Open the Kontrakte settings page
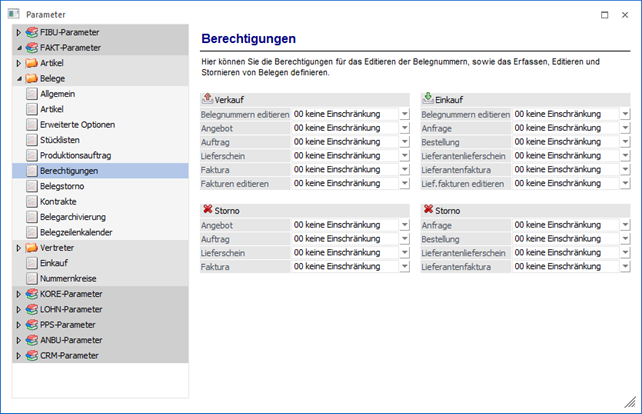Viewport: 642px width, 414px height. pyautogui.click(x=58, y=201)
